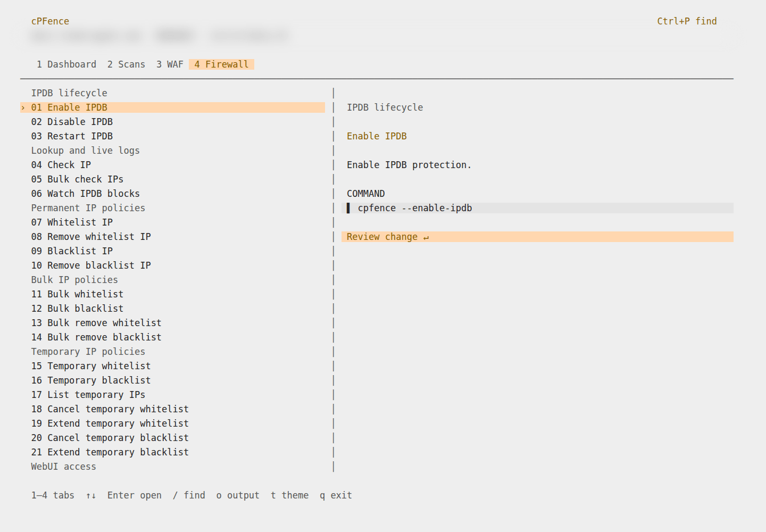Screen dimensions: 766x532
Task: Select the Firewall tab
Action: click(221, 64)
